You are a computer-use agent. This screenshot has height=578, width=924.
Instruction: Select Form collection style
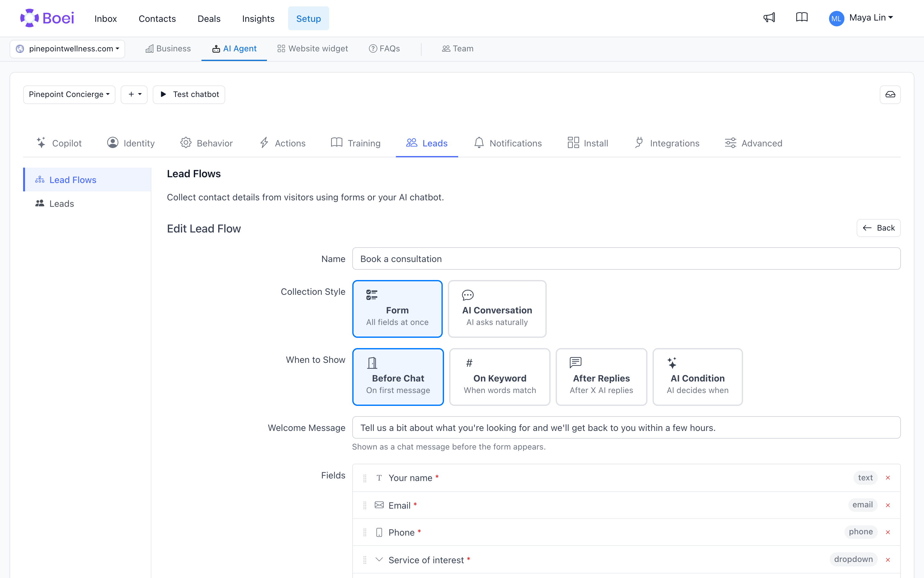click(x=397, y=309)
